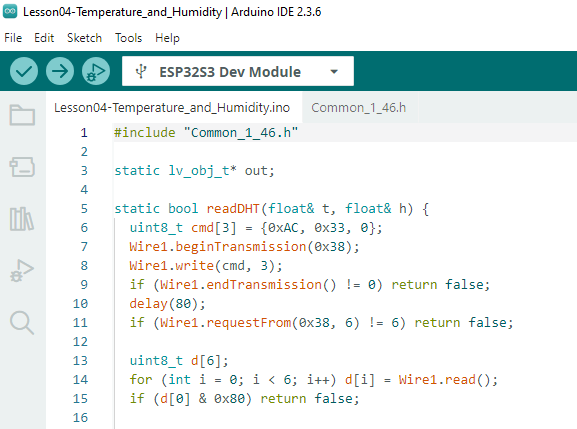Open the Help menu
The height and width of the screenshot is (429, 577).
(167, 38)
